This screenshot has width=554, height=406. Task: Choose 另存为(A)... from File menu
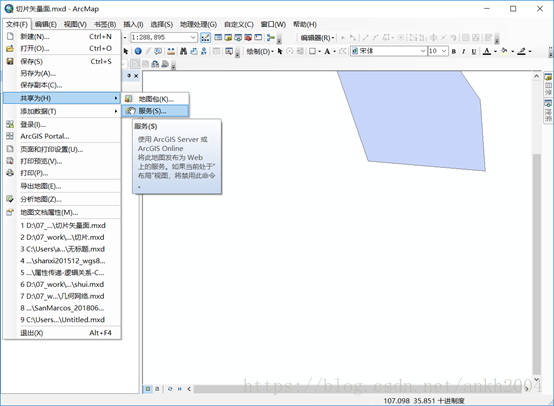tap(61, 73)
